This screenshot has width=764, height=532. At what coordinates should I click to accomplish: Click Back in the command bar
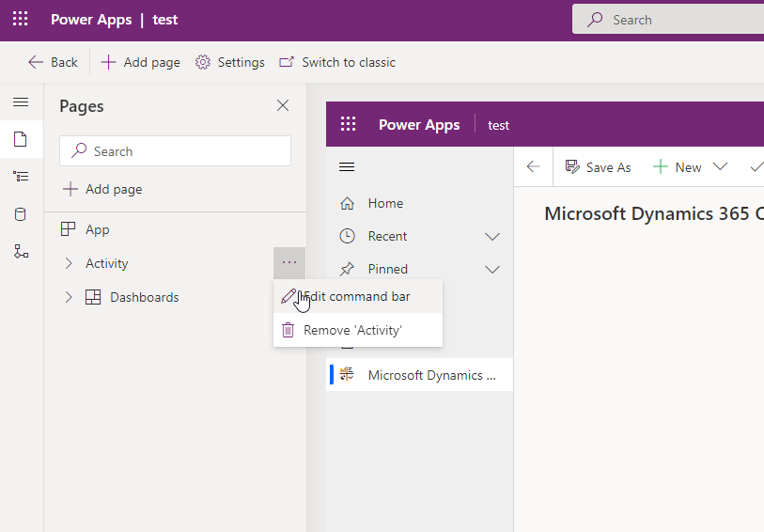[53, 62]
